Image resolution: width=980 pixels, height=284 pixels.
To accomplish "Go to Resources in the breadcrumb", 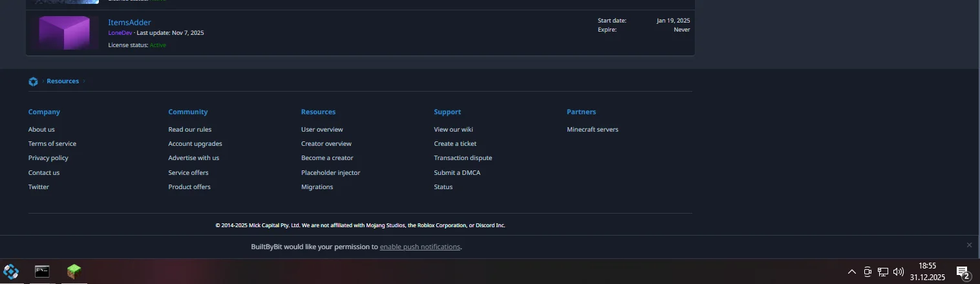I will 63,81.
